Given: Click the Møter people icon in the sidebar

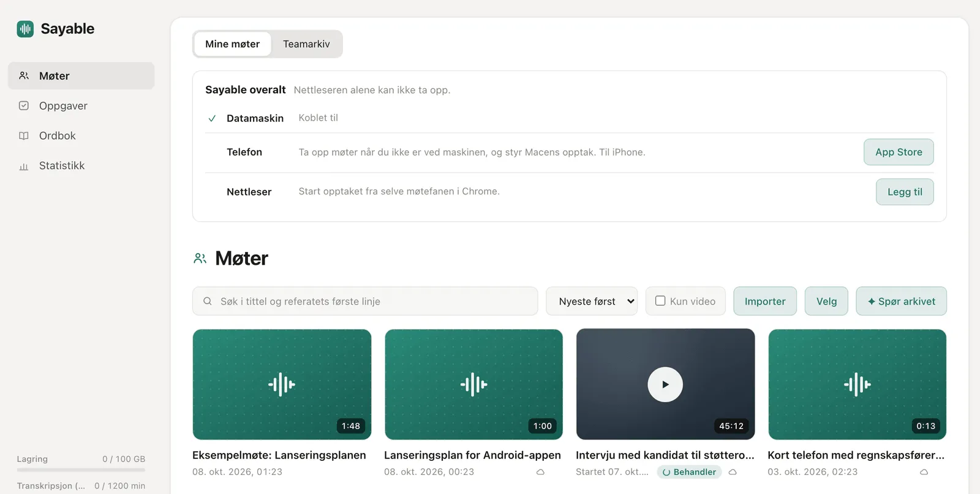Looking at the screenshot, I should click(x=24, y=76).
